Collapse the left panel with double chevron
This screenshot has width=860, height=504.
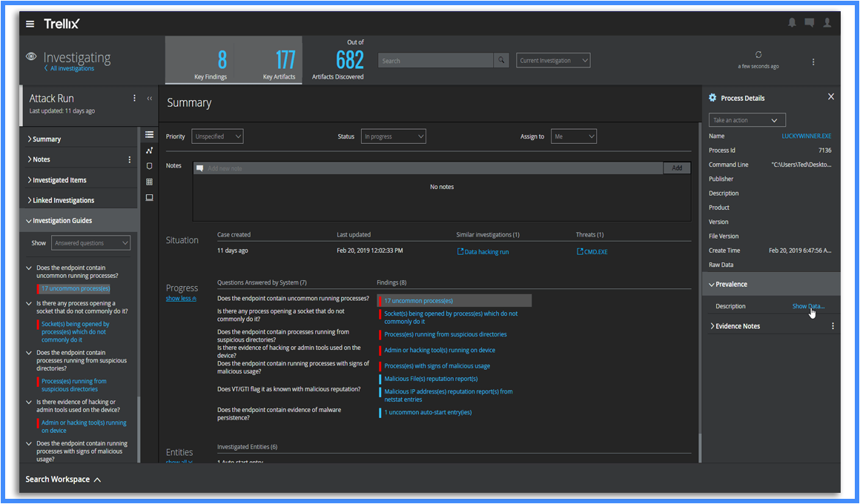[x=149, y=98]
